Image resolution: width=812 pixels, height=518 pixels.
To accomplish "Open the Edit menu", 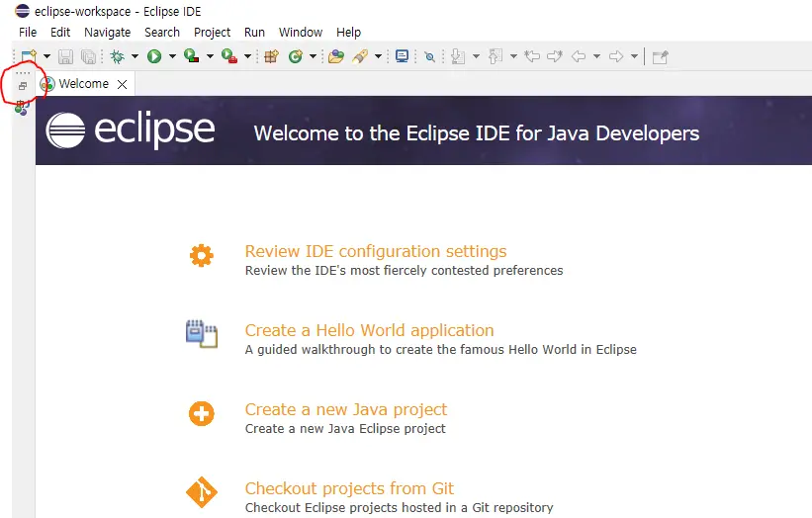I will [x=60, y=32].
